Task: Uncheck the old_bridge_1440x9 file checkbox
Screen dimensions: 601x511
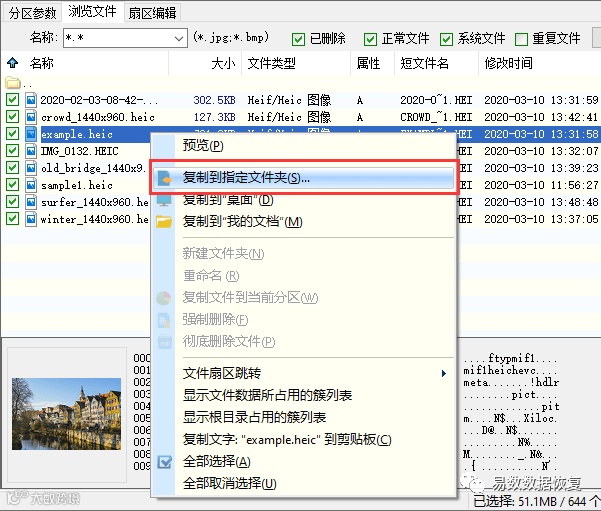Action: pyautogui.click(x=12, y=168)
